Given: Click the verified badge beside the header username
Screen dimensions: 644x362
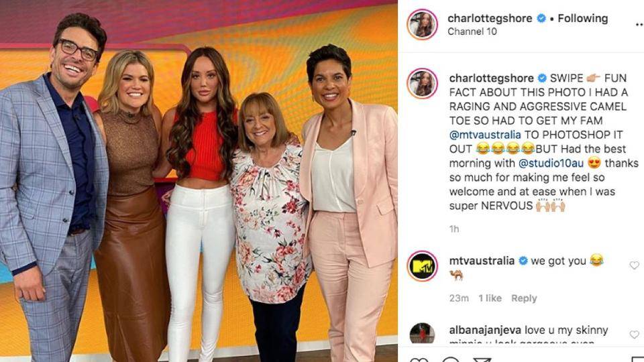Looking at the screenshot, I should coord(541,19).
